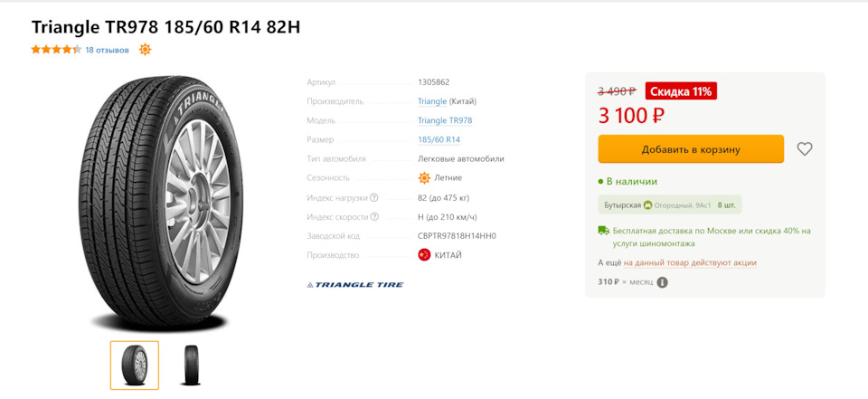
Task: Open load index help question mark
Action: tap(374, 197)
